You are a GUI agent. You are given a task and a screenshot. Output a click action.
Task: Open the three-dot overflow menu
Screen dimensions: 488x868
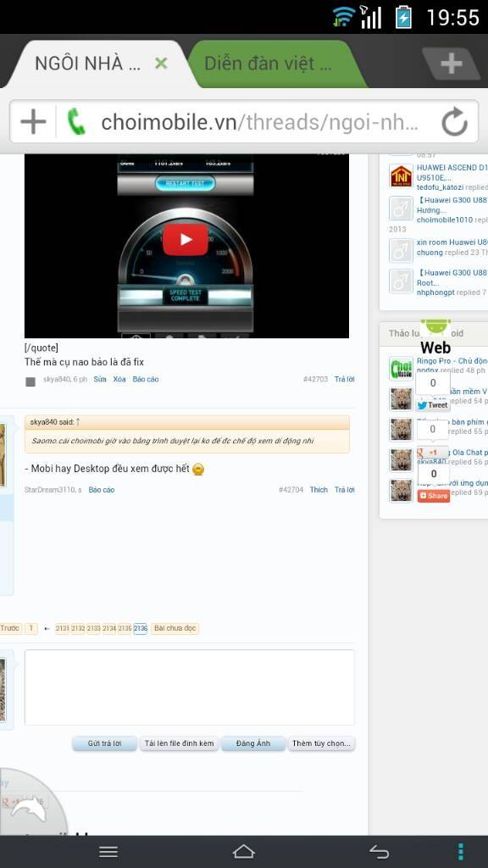[x=460, y=851]
